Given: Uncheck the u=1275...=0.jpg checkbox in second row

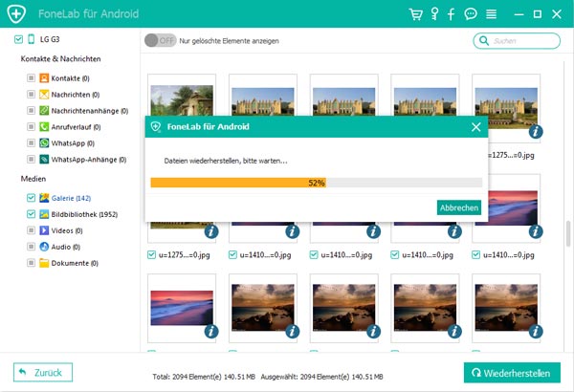Looking at the screenshot, I should click(x=151, y=254).
